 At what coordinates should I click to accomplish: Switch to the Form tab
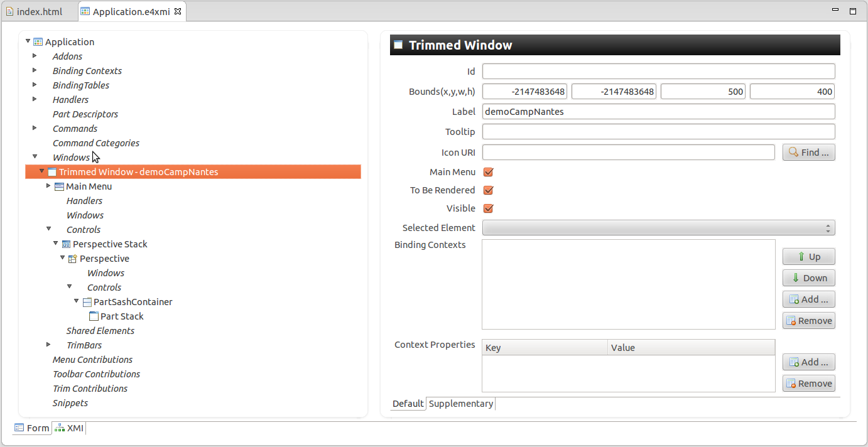[32, 428]
